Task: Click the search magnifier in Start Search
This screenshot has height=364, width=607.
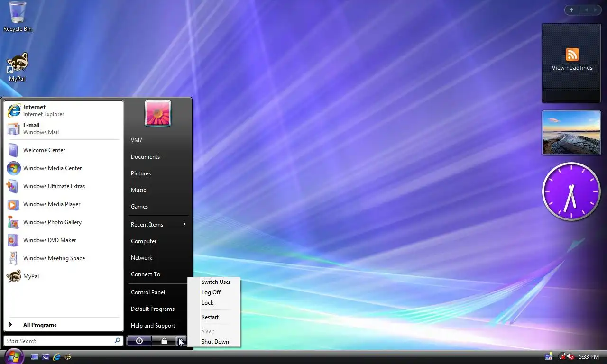Action: [117, 341]
